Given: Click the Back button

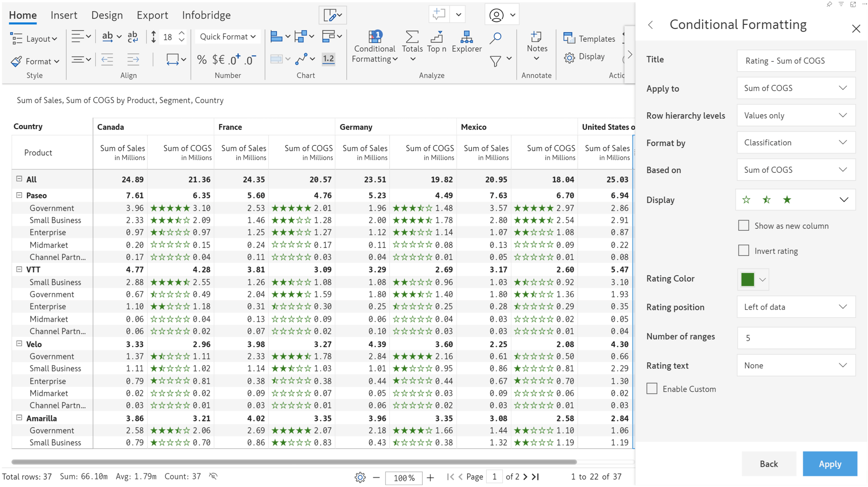Looking at the screenshot, I should point(769,464).
